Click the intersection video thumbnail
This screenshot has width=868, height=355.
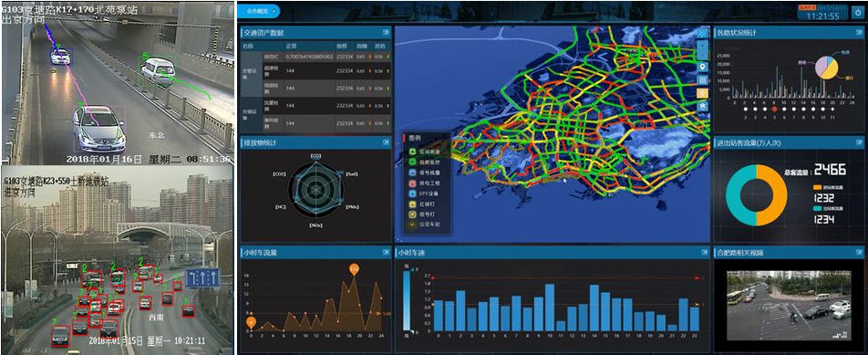(789, 305)
